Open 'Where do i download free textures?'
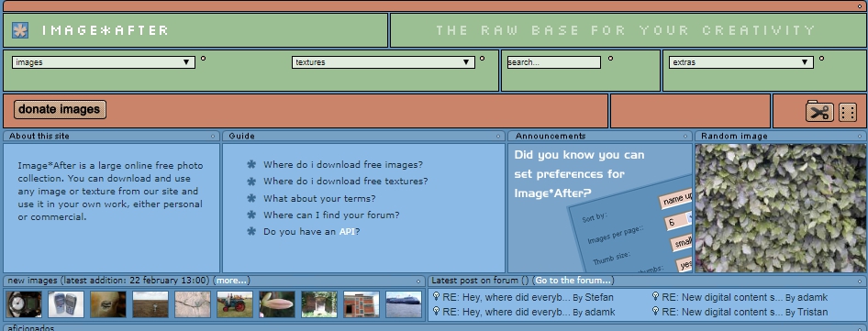Viewport: 868px width, 331px height. [x=346, y=181]
